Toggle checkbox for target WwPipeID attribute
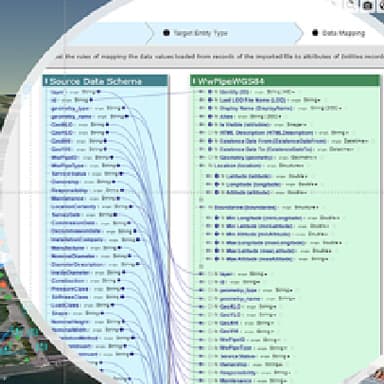The image size is (384, 384). 211,340
